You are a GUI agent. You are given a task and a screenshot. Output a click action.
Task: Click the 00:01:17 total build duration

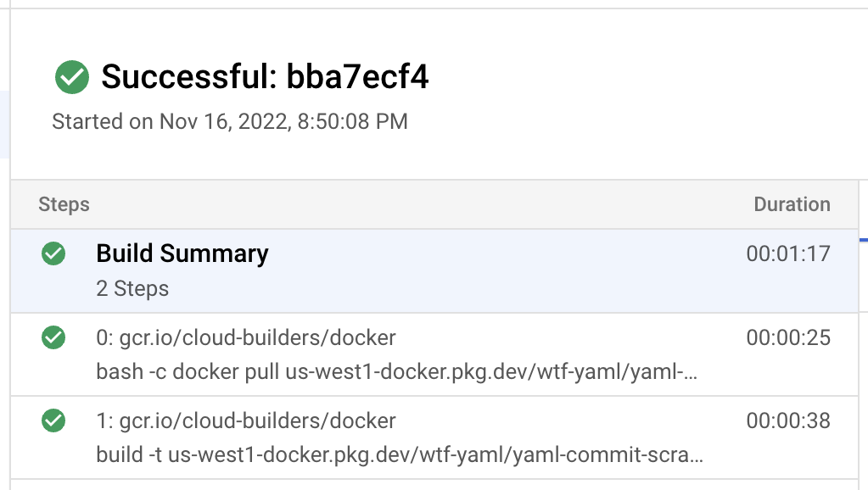click(787, 253)
